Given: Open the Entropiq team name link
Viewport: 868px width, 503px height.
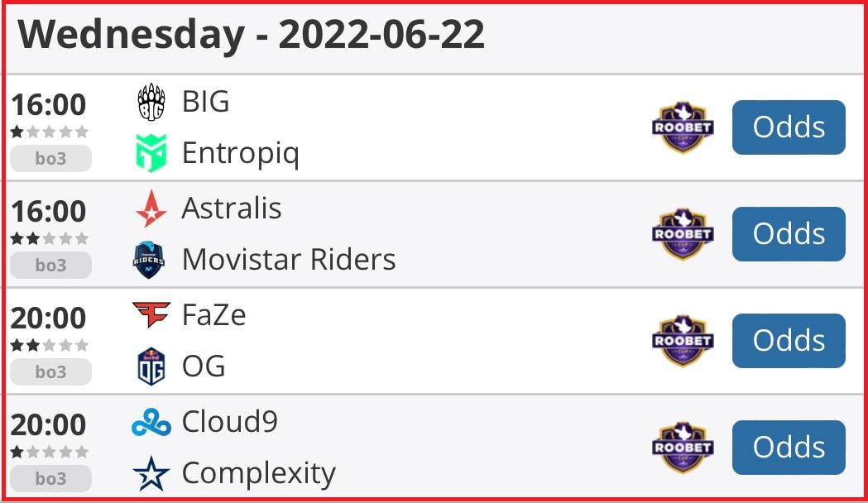Looking at the screenshot, I should pyautogui.click(x=241, y=153).
